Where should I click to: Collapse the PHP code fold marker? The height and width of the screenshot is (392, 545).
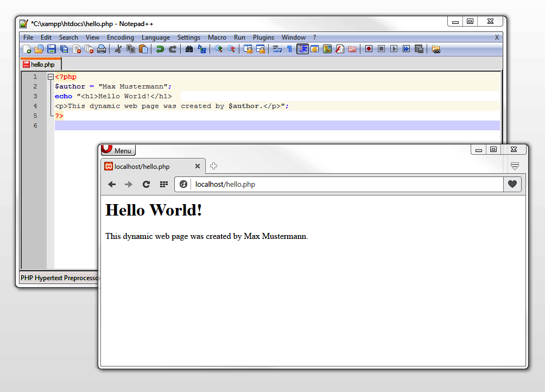pos(50,77)
